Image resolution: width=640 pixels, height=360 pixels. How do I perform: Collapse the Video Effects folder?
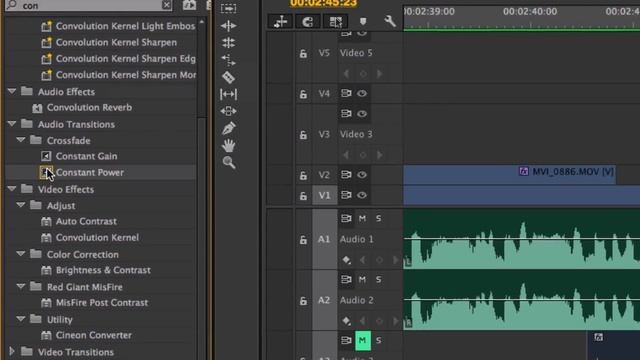click(x=12, y=189)
